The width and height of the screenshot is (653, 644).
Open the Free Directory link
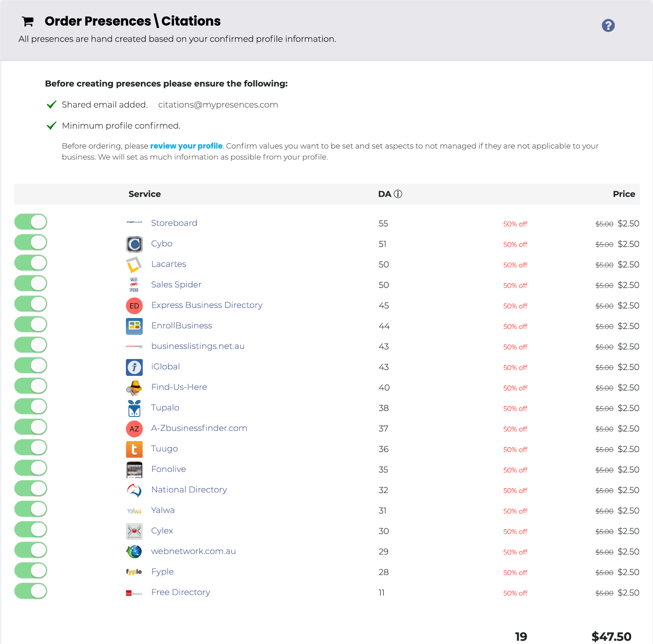click(181, 592)
